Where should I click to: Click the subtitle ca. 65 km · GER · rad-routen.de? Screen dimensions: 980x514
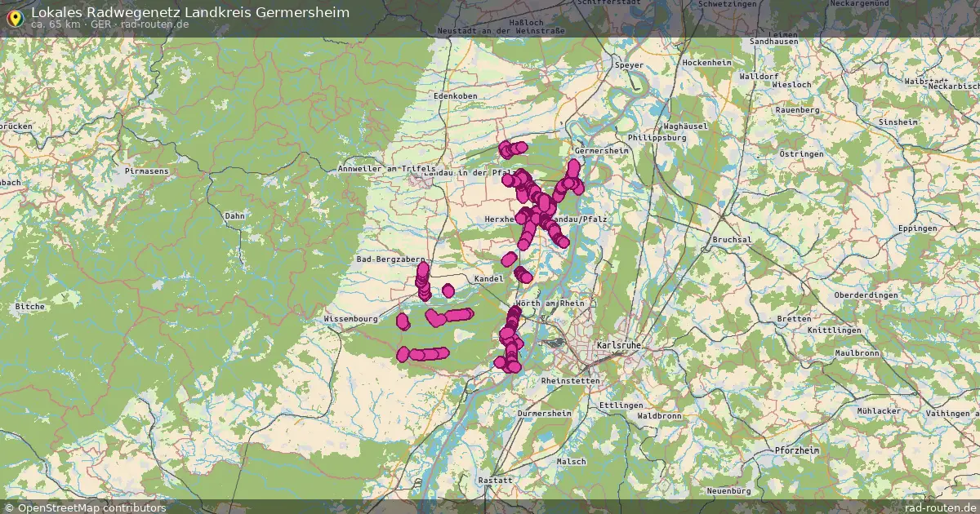click(x=110, y=24)
